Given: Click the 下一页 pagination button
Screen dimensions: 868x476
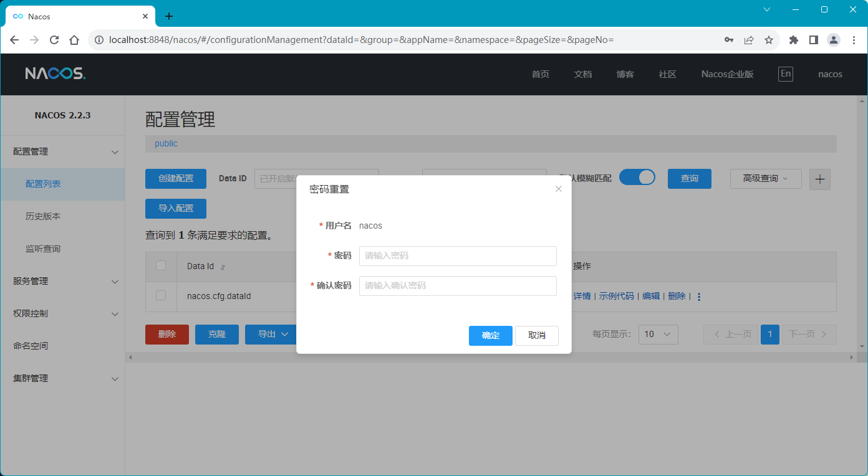Looking at the screenshot, I should tap(809, 334).
